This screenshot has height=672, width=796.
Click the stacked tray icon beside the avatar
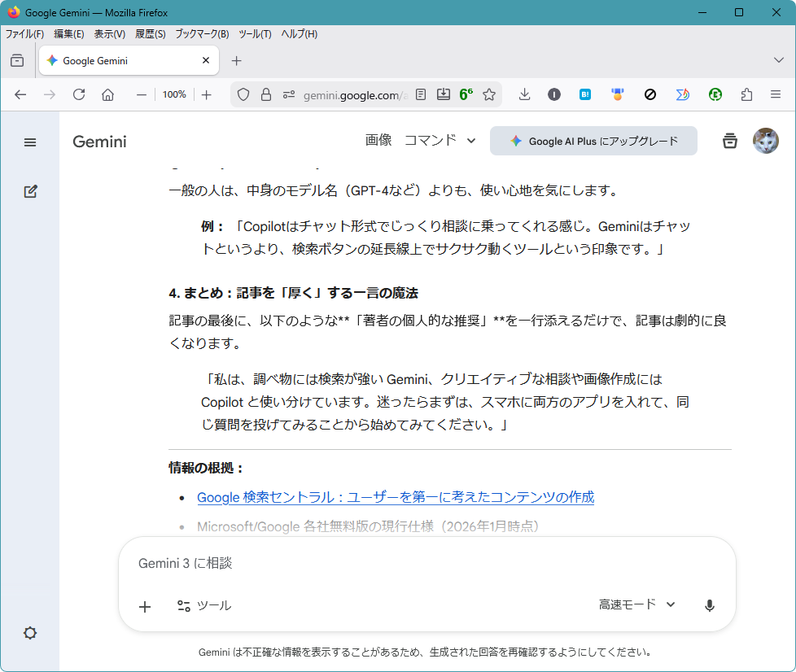(729, 141)
